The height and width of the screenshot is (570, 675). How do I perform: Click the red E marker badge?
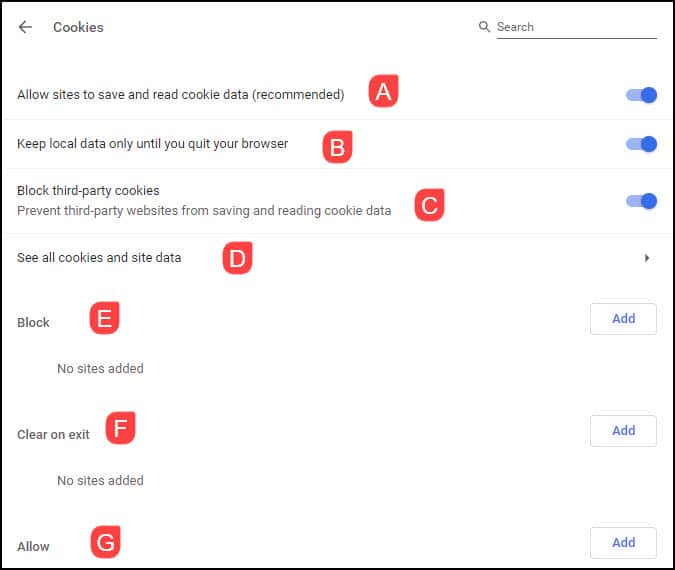tap(104, 318)
